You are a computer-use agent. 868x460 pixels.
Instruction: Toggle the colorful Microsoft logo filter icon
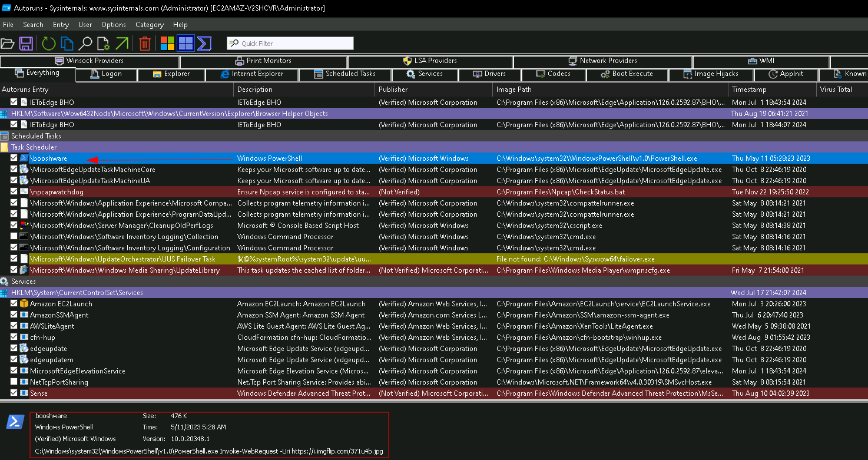168,43
